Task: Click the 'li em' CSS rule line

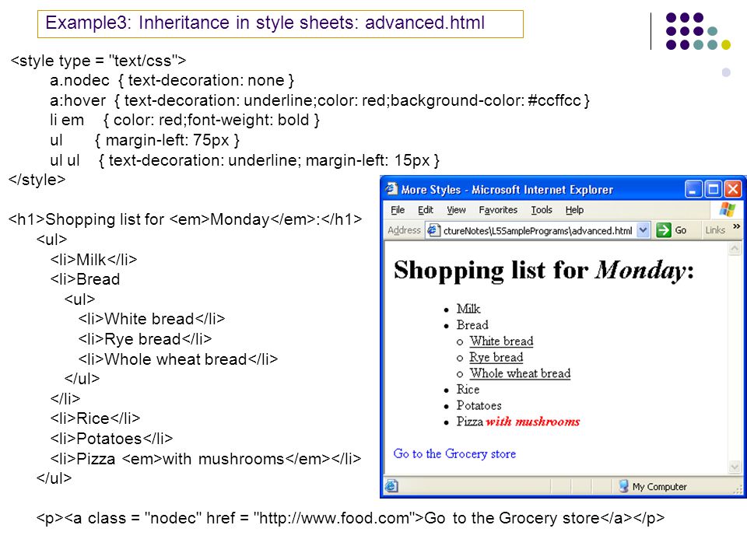Action: (185, 120)
